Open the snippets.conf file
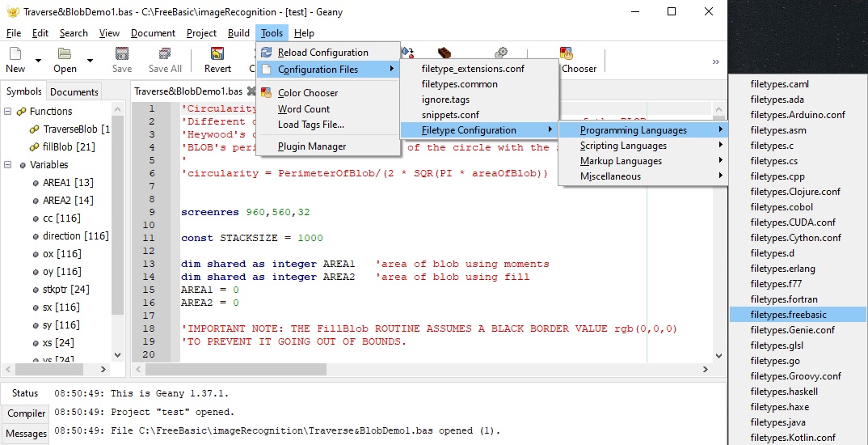Screen dimensions: 868x445 [x=479, y=115]
